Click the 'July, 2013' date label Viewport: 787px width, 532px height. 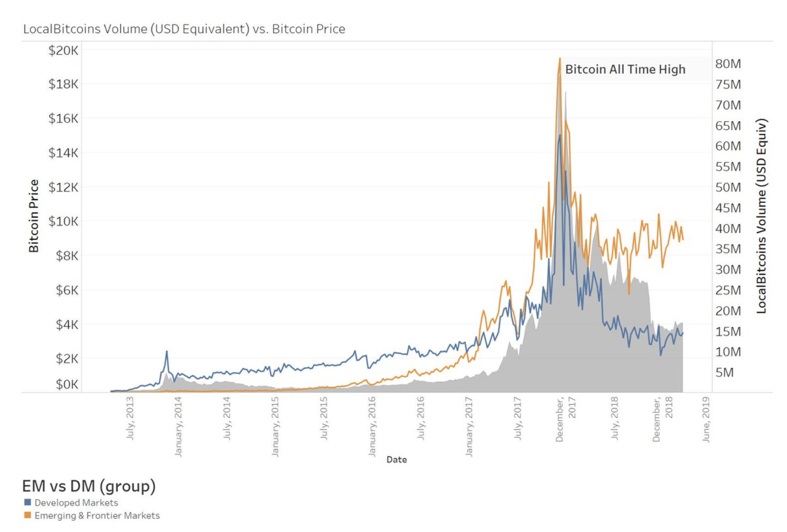click(130, 418)
